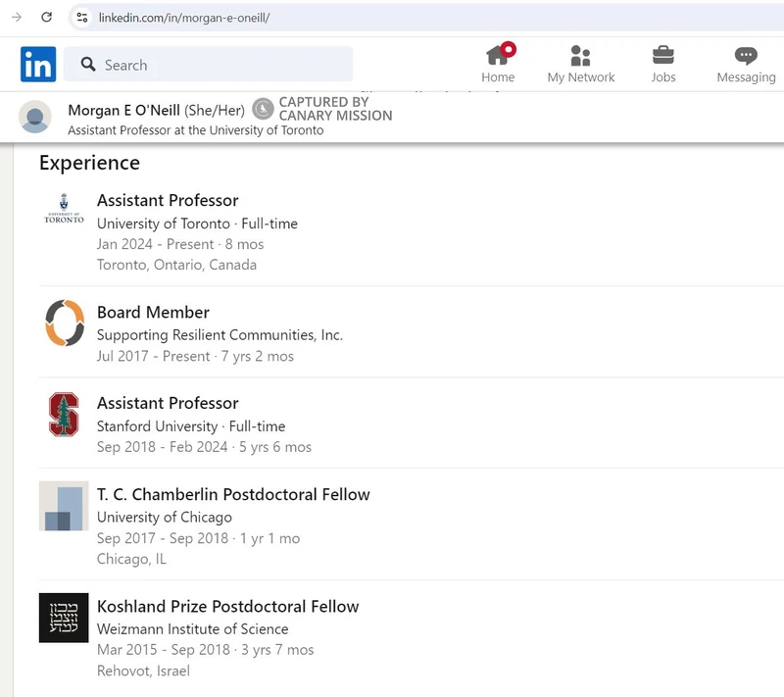Open the My Network icon
The width and height of the screenshot is (784, 697).
coord(580,54)
